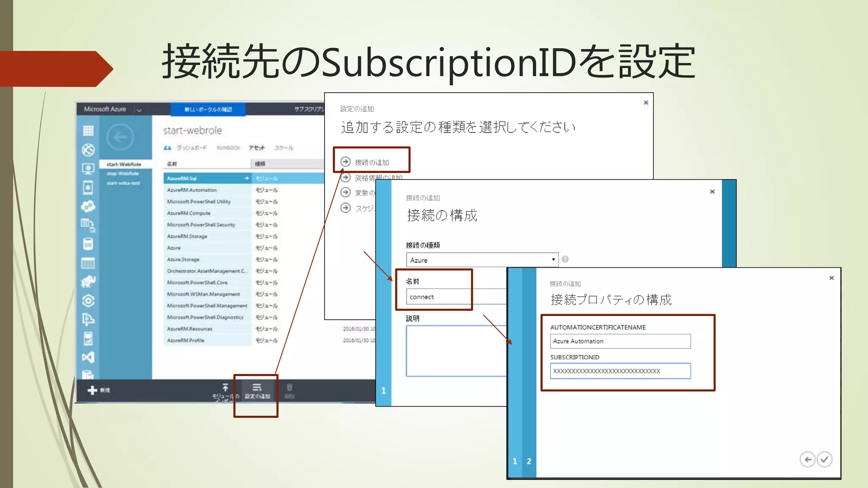Select the Orchestrator.AssetManagement.C... row
The image size is (868, 488).
click(244, 271)
